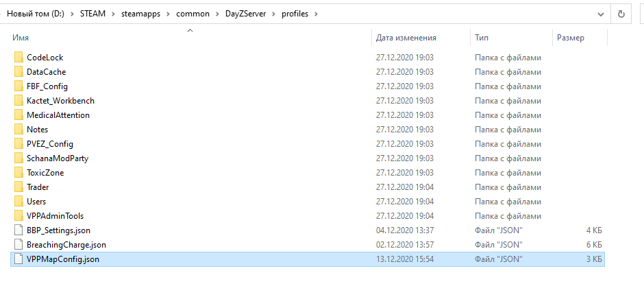
Task: Select the Notes folder icon
Action: pos(18,130)
